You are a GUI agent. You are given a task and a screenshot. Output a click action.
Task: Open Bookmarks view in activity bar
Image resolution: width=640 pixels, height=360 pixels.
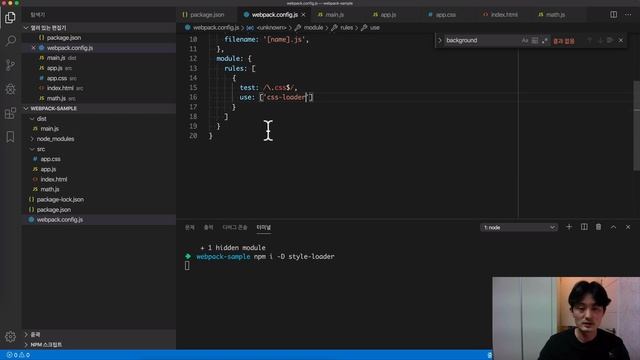coord(10,137)
